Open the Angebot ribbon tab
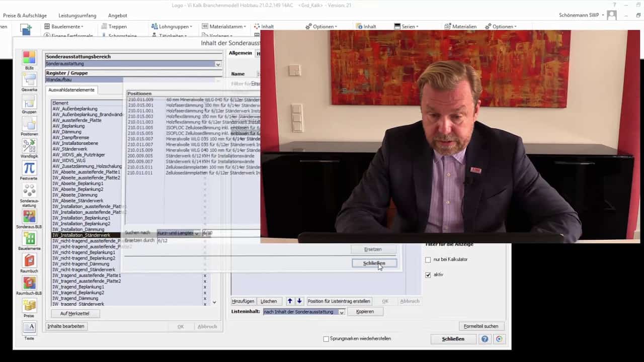The height and width of the screenshot is (362, 644). (x=118, y=16)
